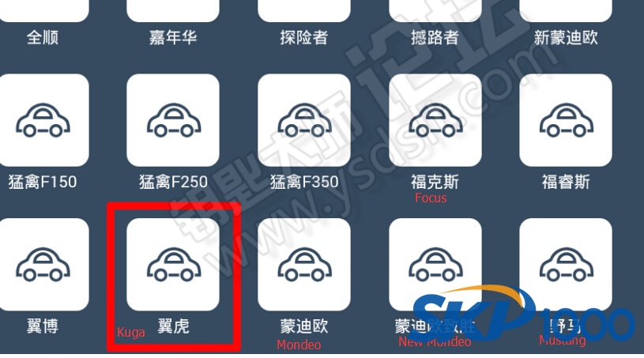The image size is (644, 358).
Task: Tap the 福克斯 text label
Action: 435,182
